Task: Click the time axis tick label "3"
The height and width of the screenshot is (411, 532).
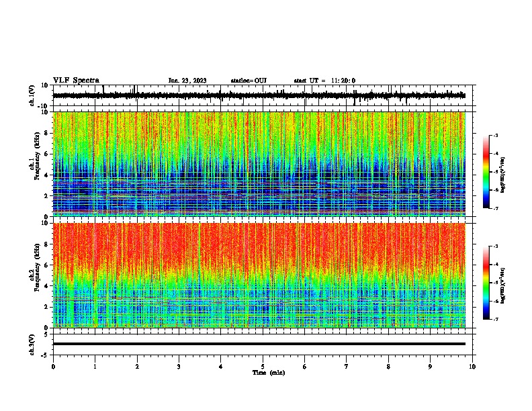Action: (x=179, y=367)
